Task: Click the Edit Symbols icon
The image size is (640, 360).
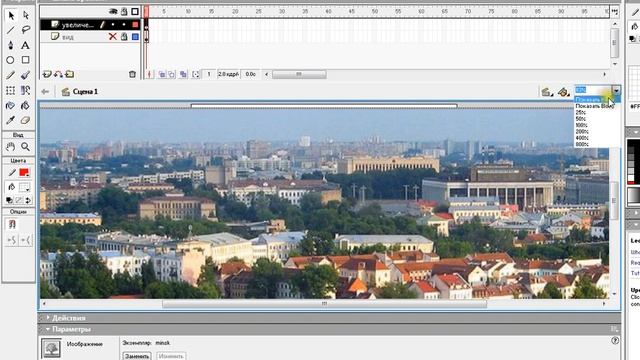Action: (x=564, y=92)
